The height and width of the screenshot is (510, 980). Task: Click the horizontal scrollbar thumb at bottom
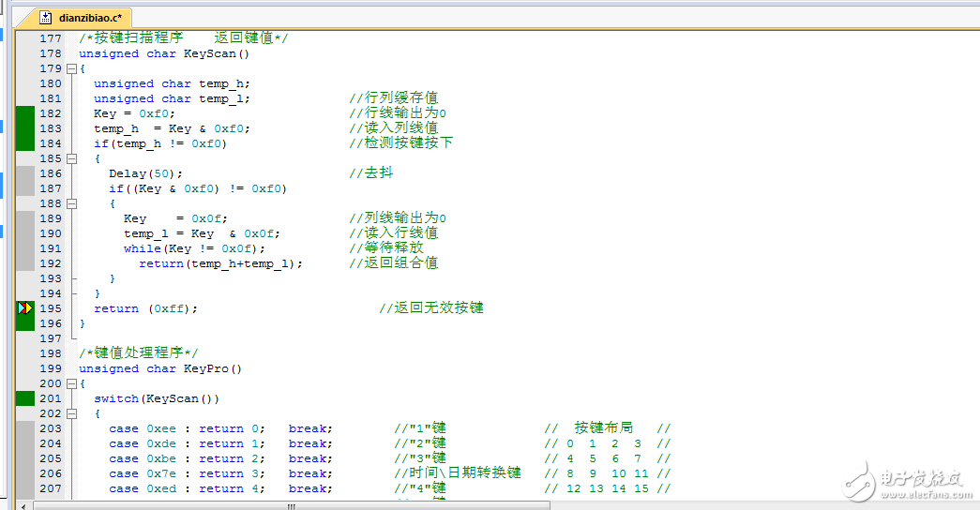(292, 505)
